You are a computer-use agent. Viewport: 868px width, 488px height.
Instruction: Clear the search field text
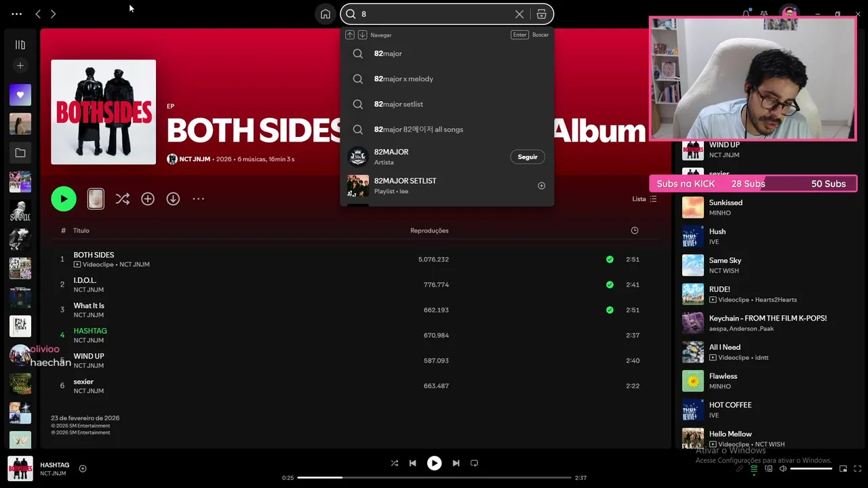519,14
